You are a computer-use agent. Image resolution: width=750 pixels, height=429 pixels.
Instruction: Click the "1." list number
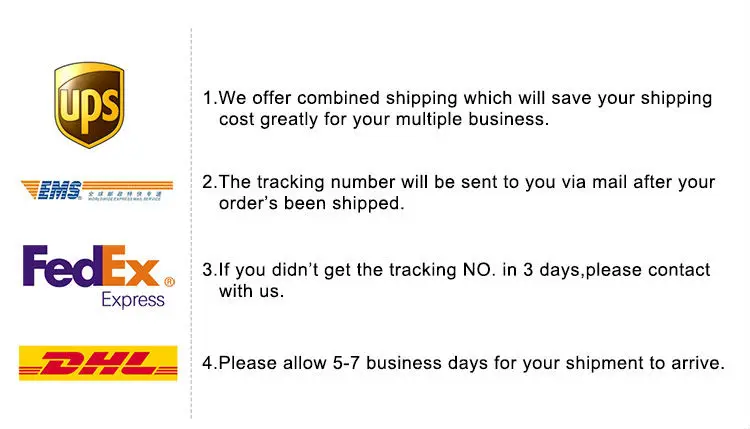tap(209, 98)
